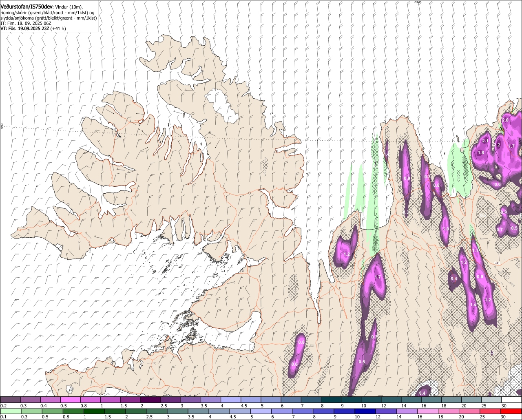
Task: Click the '0.1' tick label in the legend
Action: pos(3,417)
